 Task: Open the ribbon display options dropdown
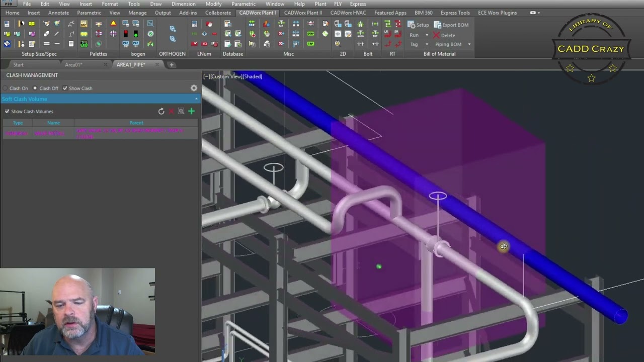tap(535, 13)
